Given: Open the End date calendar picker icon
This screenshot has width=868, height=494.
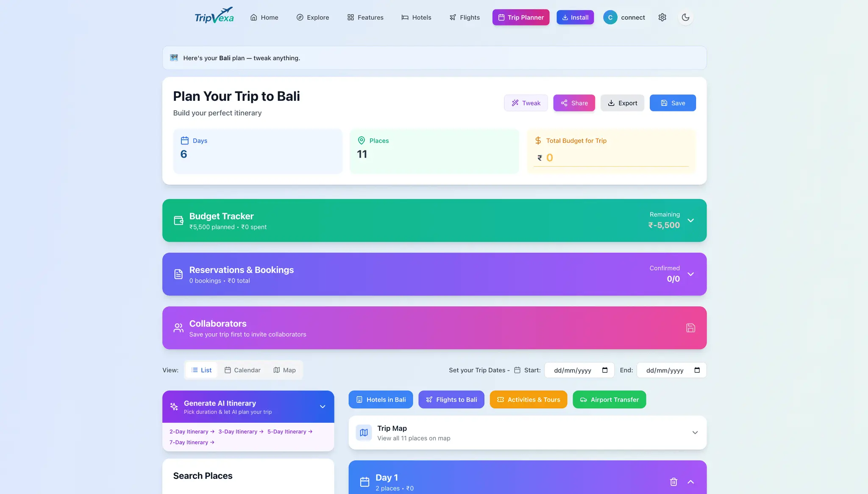Looking at the screenshot, I should pos(697,370).
